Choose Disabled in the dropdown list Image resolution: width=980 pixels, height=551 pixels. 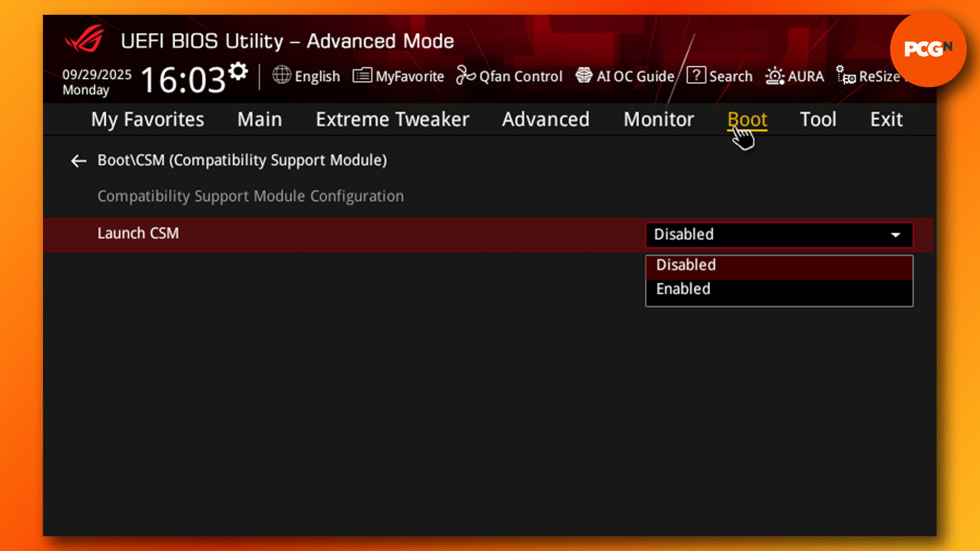[779, 265]
